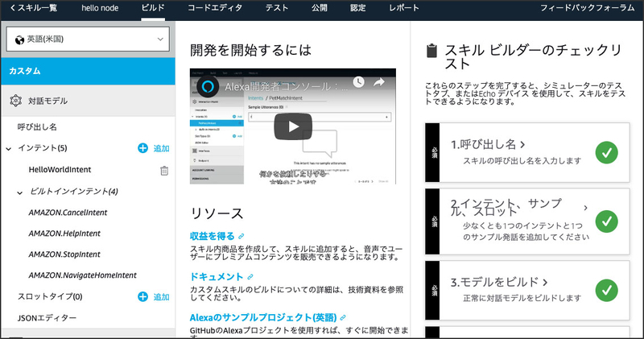Click 追加 to add an intent

(161, 148)
